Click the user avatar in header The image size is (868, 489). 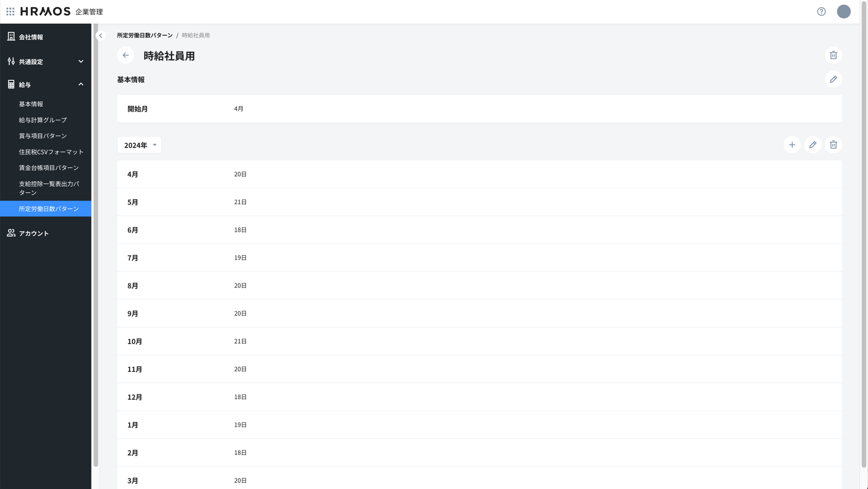[x=843, y=12]
